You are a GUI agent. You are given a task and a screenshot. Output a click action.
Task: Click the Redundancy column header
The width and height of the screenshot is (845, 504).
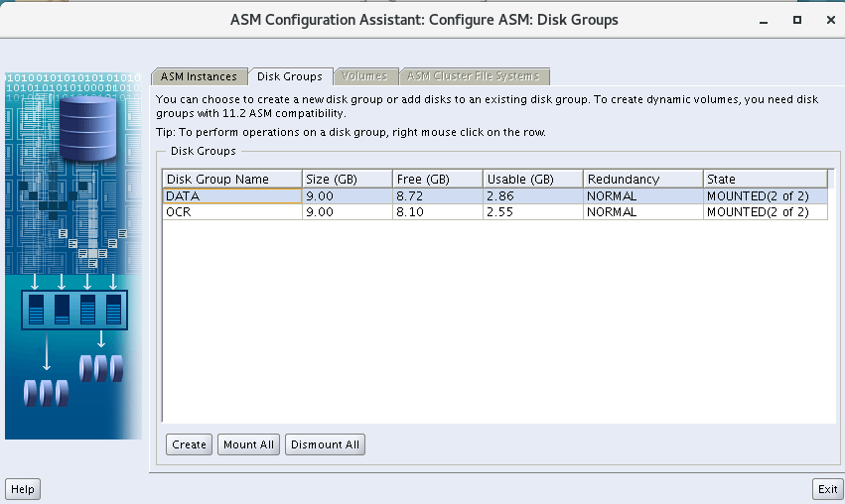click(x=642, y=180)
